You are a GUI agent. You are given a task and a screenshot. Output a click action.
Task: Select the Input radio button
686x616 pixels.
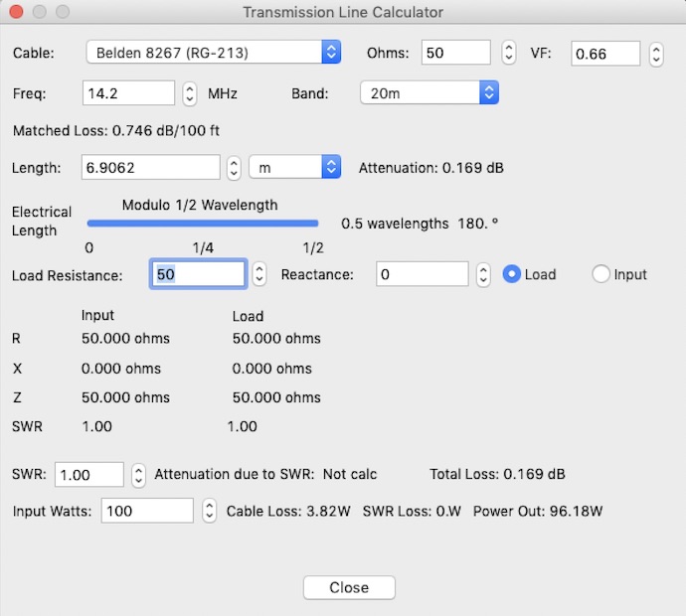600,274
